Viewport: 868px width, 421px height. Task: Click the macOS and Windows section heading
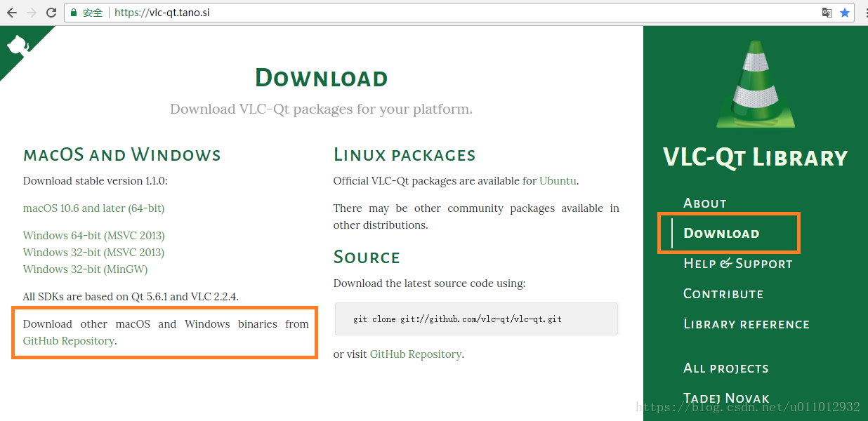click(122, 155)
